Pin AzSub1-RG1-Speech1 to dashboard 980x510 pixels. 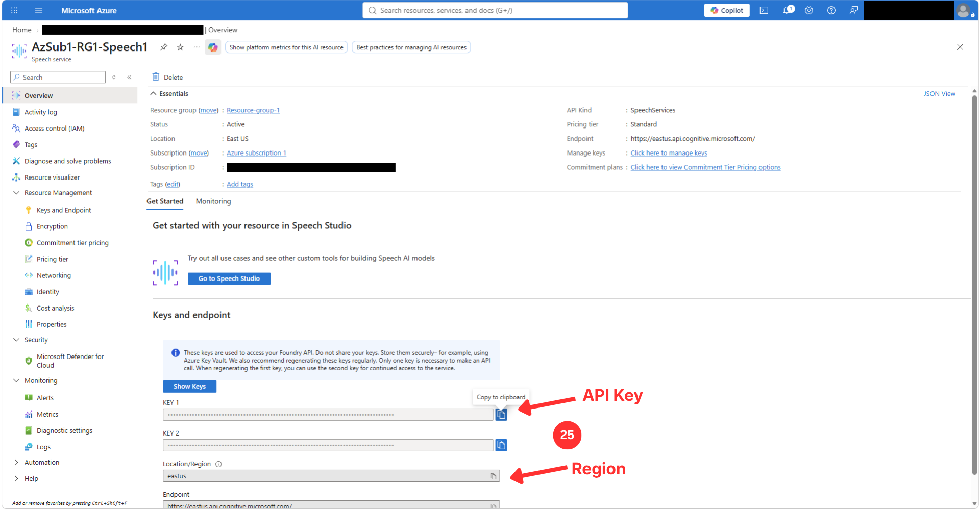click(164, 47)
